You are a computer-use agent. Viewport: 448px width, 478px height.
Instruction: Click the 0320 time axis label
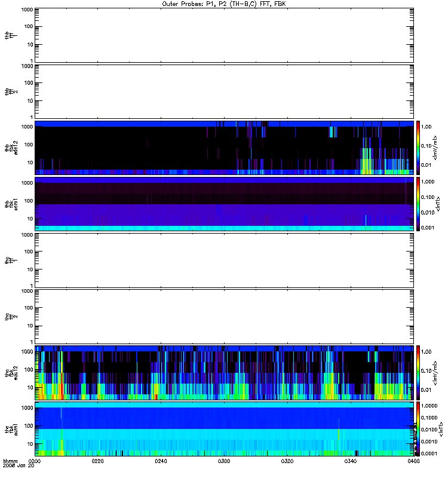click(287, 461)
